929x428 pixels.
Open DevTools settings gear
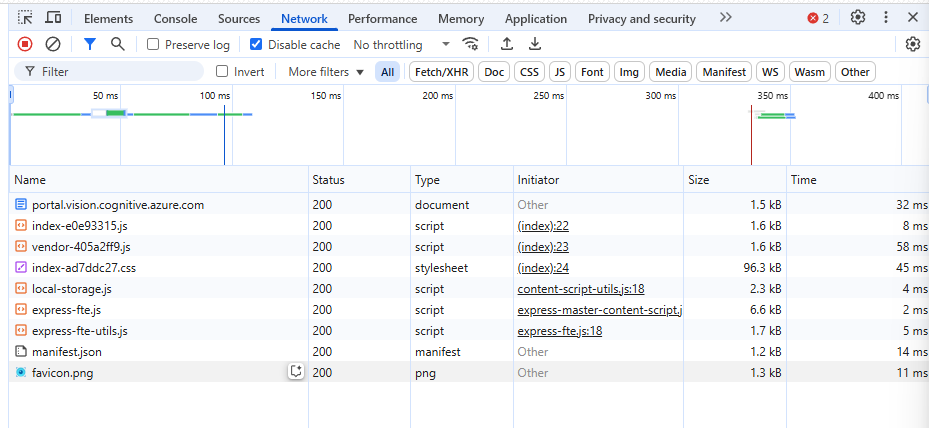point(857,17)
